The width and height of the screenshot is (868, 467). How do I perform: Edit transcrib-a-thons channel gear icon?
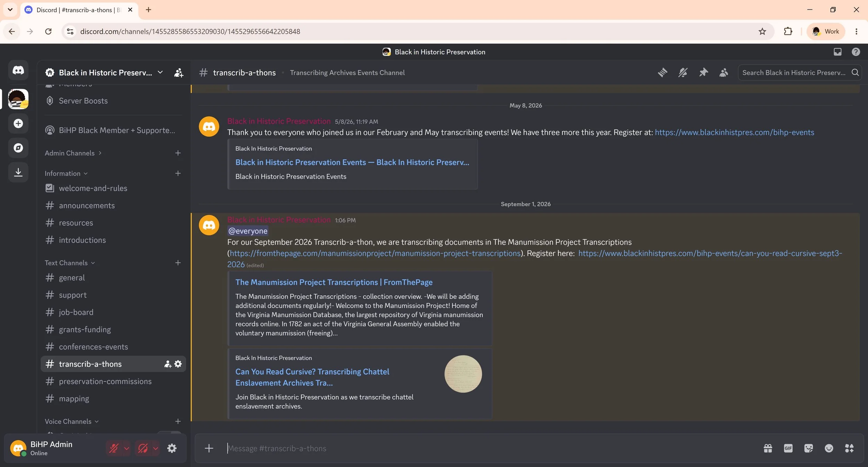178,364
